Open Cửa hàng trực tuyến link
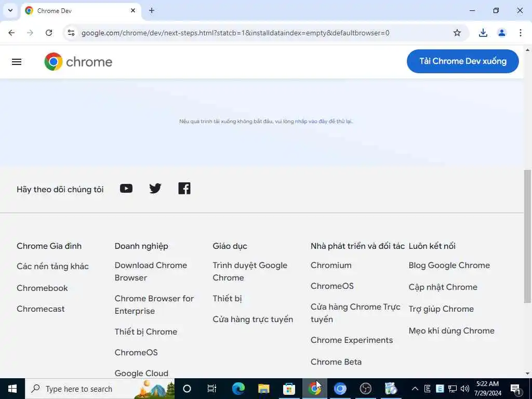 point(253,320)
